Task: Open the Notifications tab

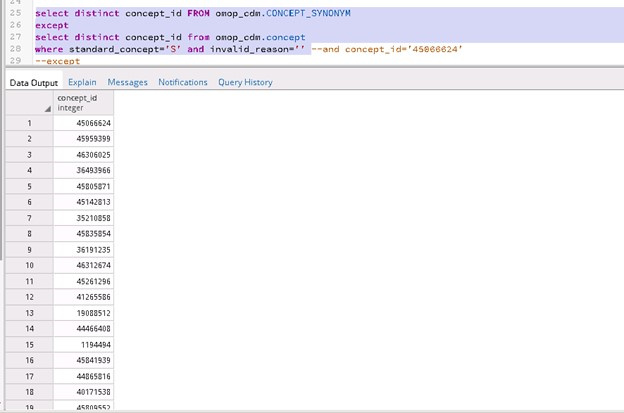Action: pos(183,82)
